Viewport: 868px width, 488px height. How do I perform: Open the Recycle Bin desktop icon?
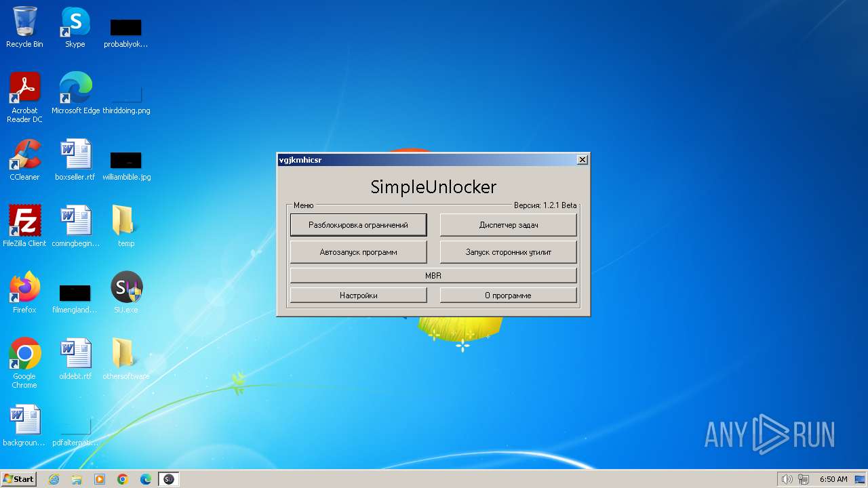point(24,27)
